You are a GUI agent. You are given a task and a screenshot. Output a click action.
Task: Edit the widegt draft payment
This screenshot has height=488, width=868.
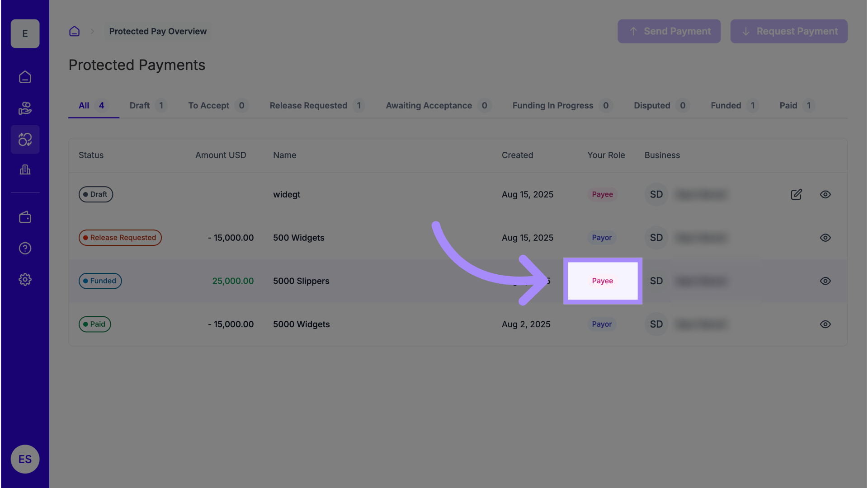[x=796, y=195]
